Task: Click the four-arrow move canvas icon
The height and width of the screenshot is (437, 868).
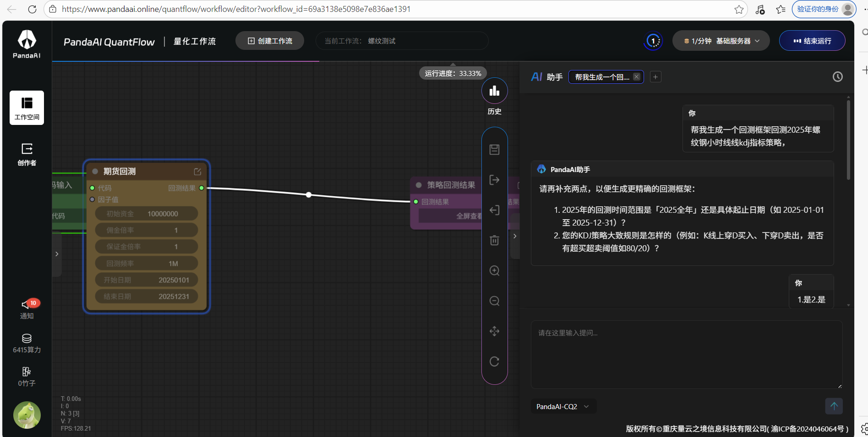Action: 494,331
